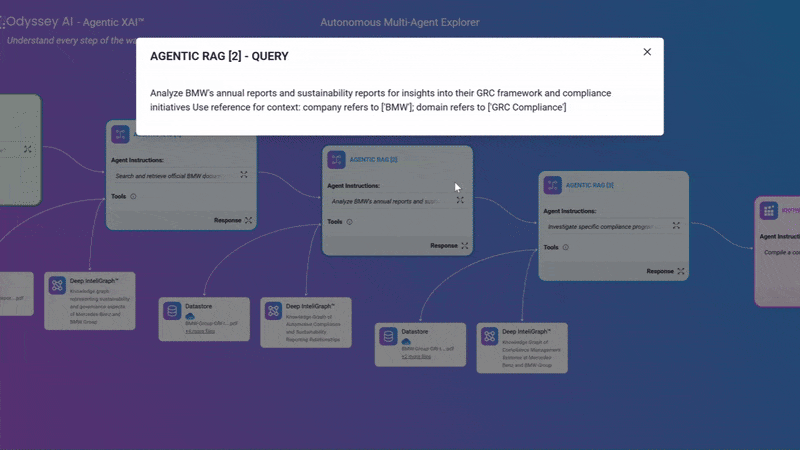800x450 pixels.
Task: Open the '+2 more files' Datastore link
Action: pos(416,357)
